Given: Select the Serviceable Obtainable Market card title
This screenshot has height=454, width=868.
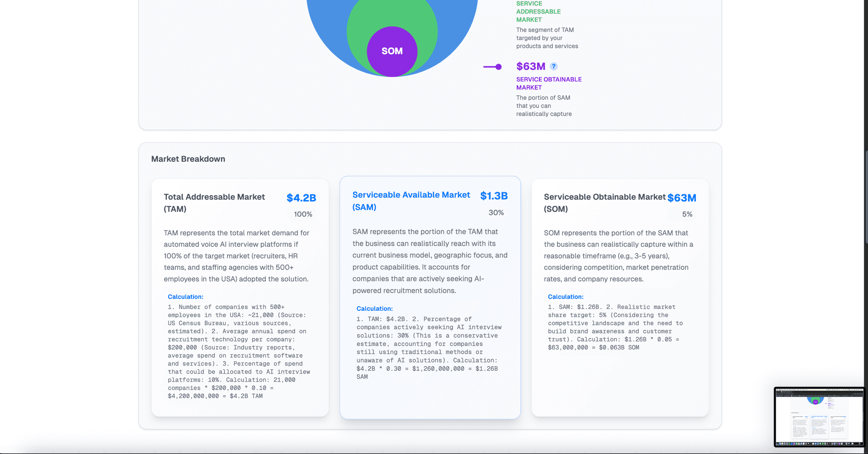Looking at the screenshot, I should click(x=604, y=203).
